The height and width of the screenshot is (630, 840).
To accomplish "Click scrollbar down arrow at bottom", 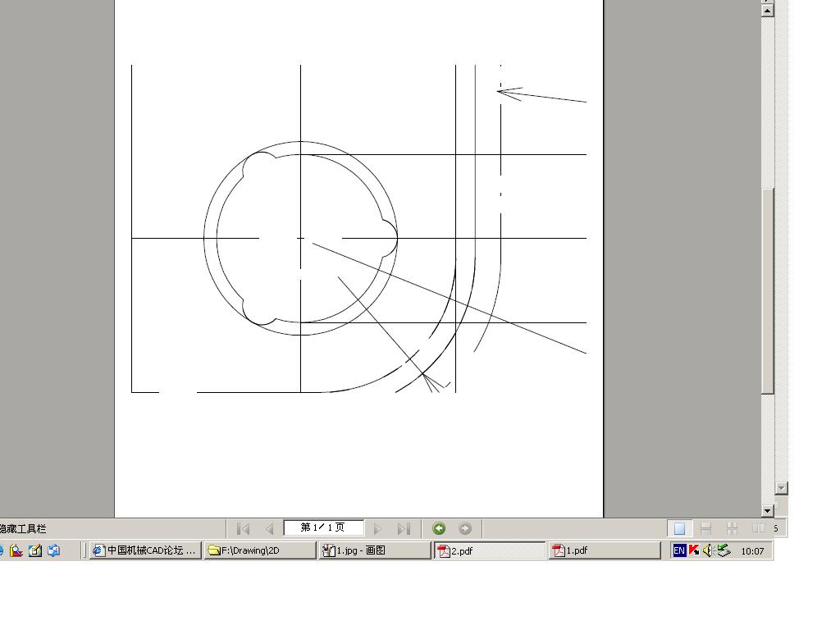I will 768,510.
